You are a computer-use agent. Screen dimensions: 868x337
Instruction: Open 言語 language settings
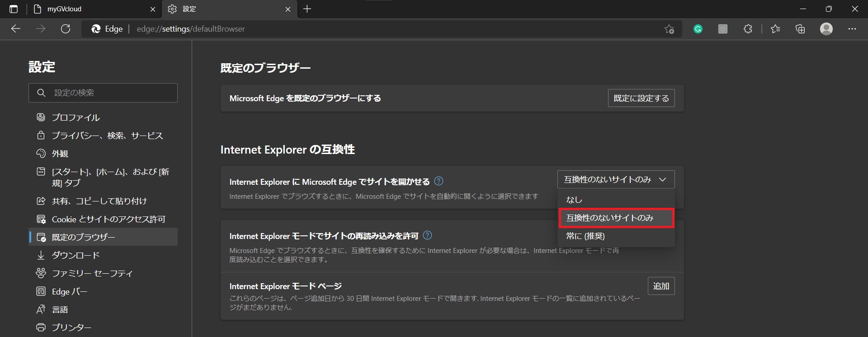[103, 309]
